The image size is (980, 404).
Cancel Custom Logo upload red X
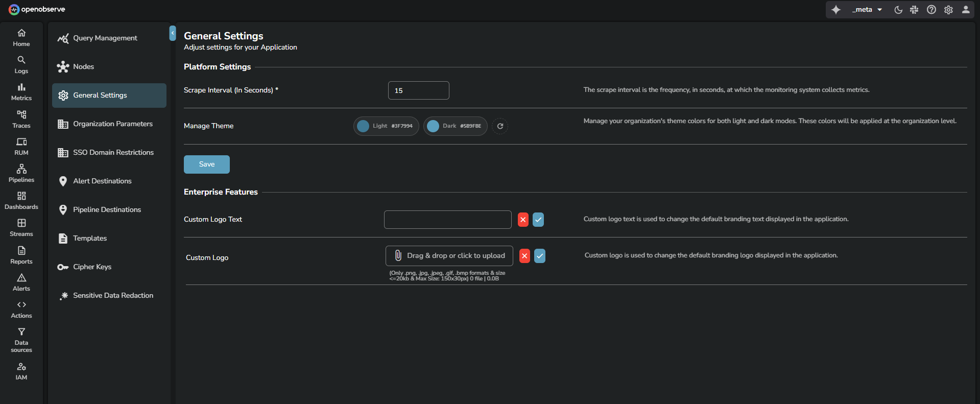[524, 256]
